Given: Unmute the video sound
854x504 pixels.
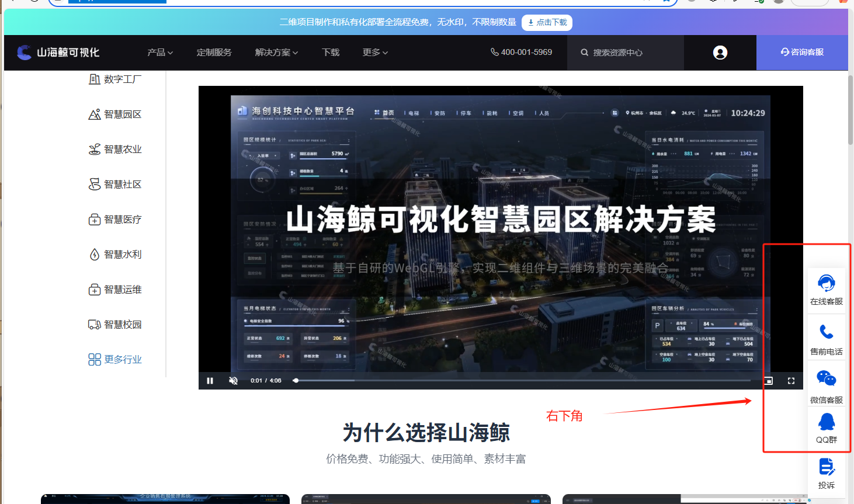Looking at the screenshot, I should point(233,381).
